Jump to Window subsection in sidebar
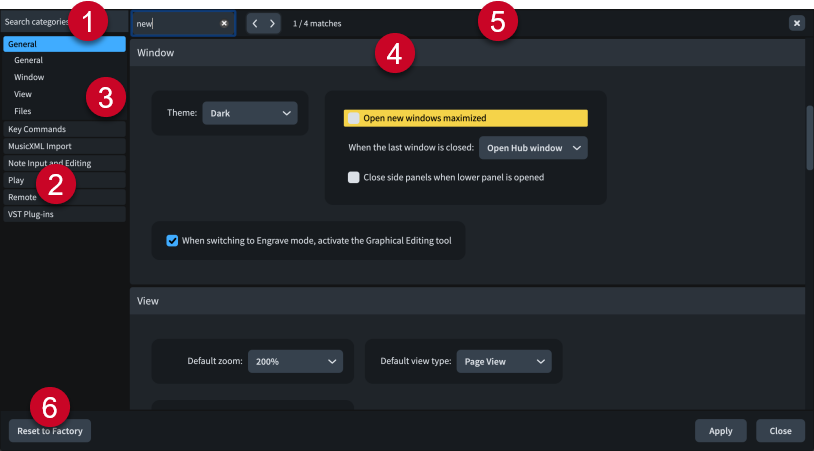Image resolution: width=814 pixels, height=451 pixels. (x=29, y=77)
